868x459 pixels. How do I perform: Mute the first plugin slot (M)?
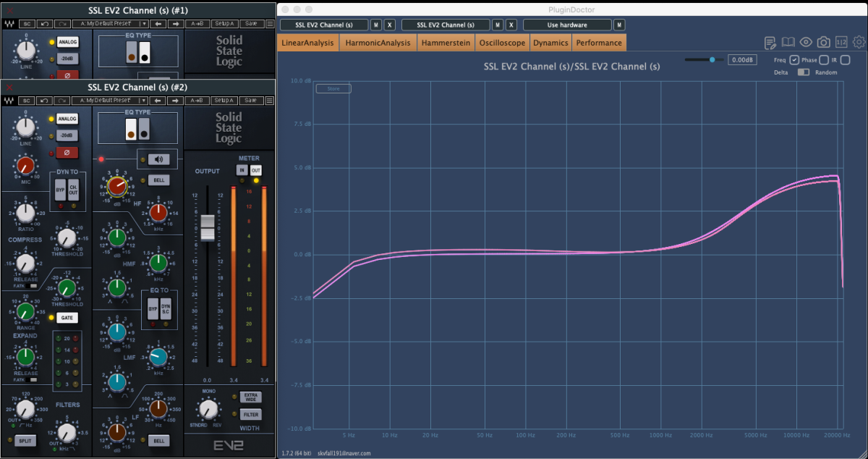[x=376, y=25]
